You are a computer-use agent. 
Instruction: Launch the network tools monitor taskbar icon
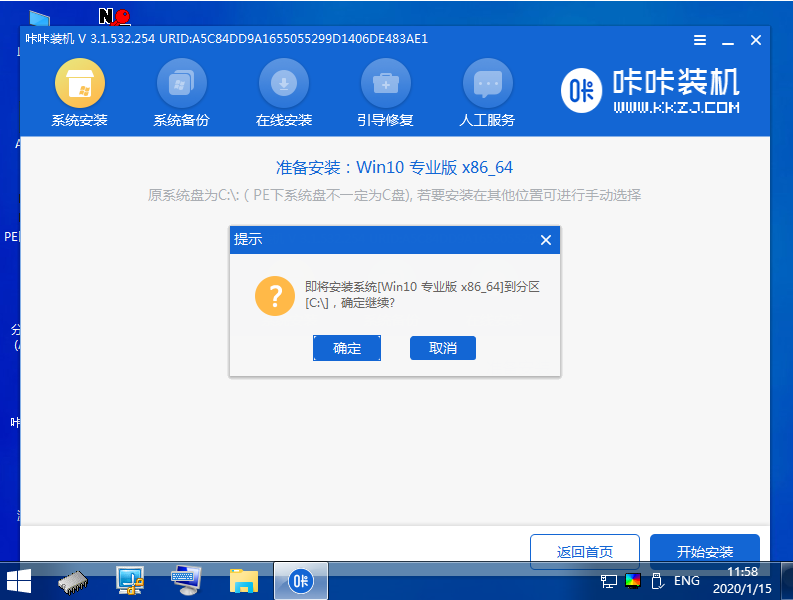(130, 580)
